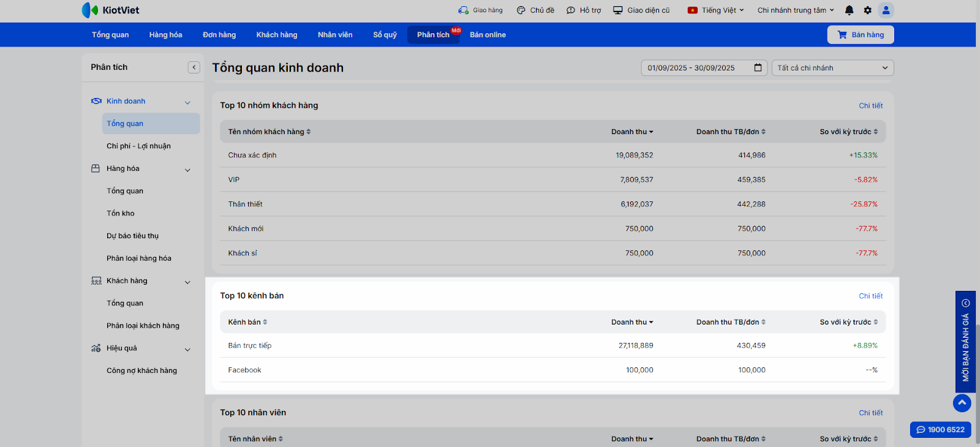The height and width of the screenshot is (447, 980).
Task: Open the Chi nhánh trung tâm dropdown
Action: 796,10
